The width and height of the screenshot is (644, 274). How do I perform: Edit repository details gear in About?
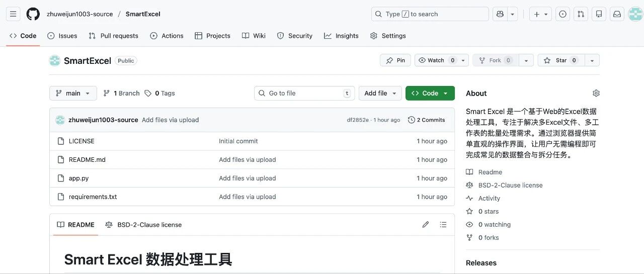[x=596, y=93]
